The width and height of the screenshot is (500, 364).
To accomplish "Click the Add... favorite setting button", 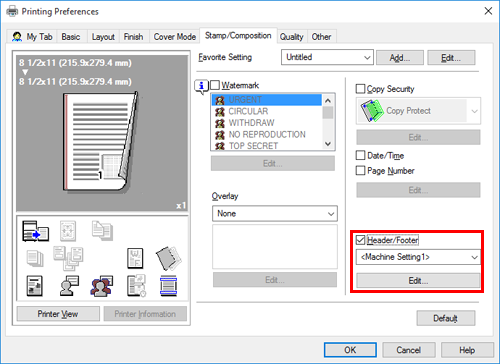I will (x=400, y=58).
